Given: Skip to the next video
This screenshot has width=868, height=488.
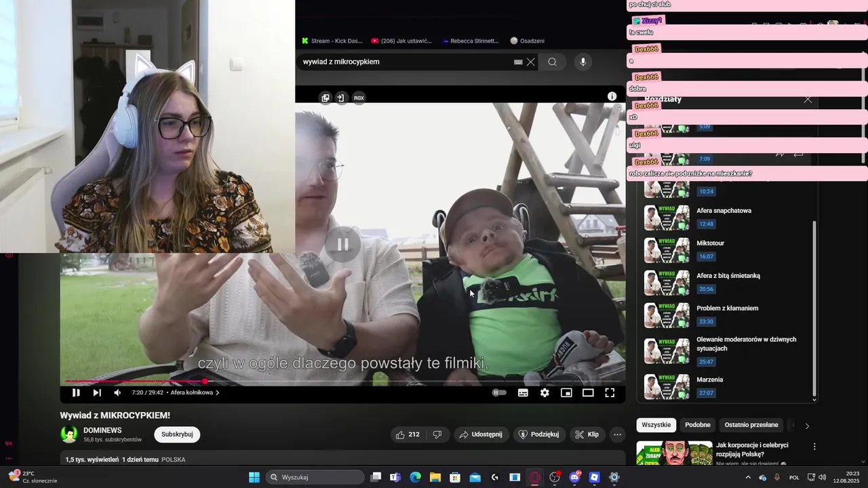Looking at the screenshot, I should pyautogui.click(x=97, y=392).
